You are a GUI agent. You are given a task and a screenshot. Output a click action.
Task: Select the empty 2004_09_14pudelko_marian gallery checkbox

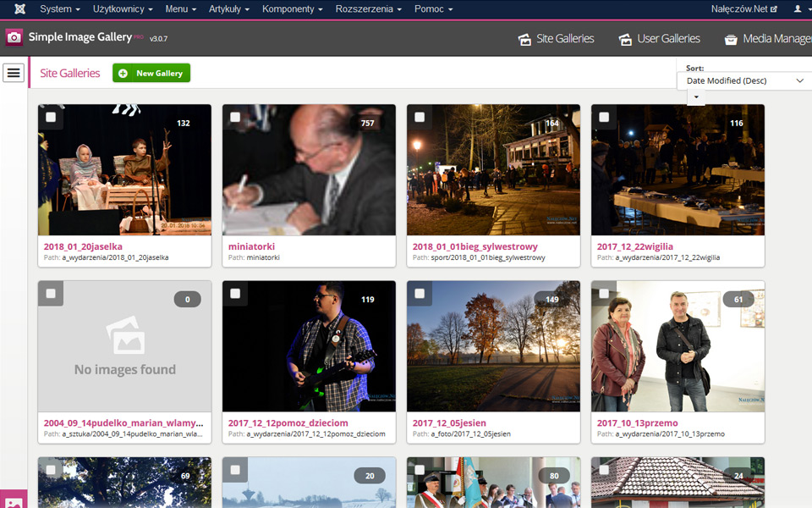[x=51, y=294]
